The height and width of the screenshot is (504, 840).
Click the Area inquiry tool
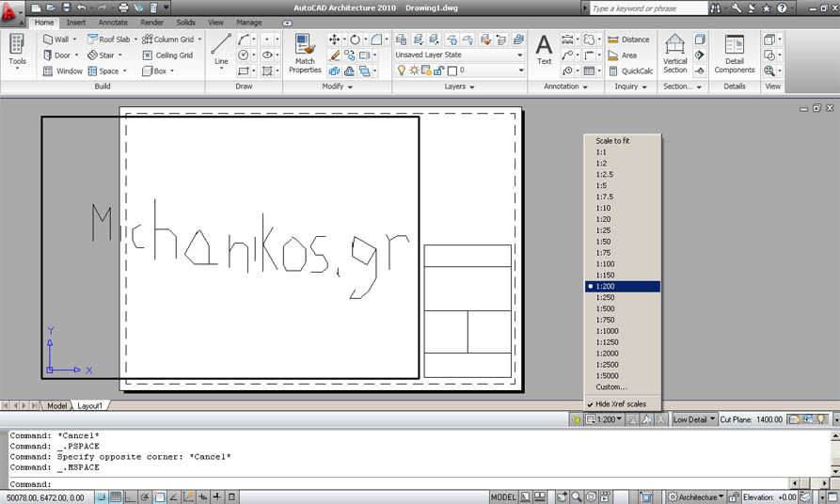pos(623,55)
